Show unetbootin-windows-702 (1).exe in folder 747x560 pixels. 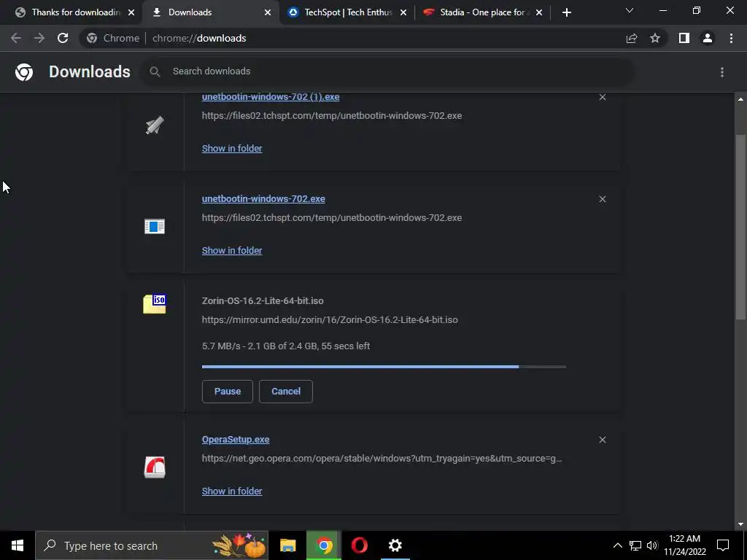[232, 149]
